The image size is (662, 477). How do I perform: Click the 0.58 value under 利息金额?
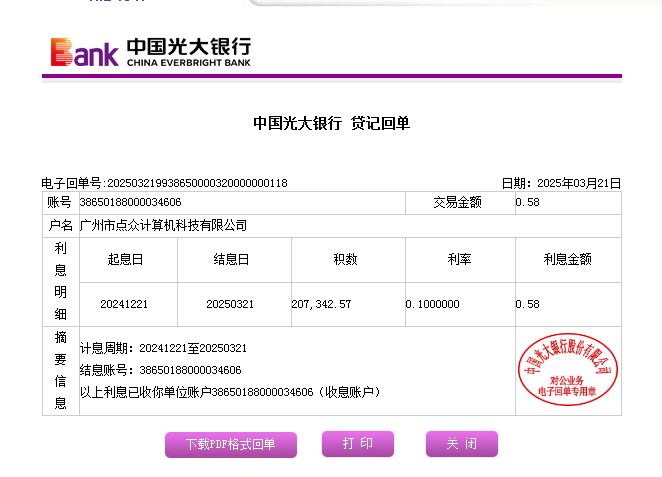(527, 304)
